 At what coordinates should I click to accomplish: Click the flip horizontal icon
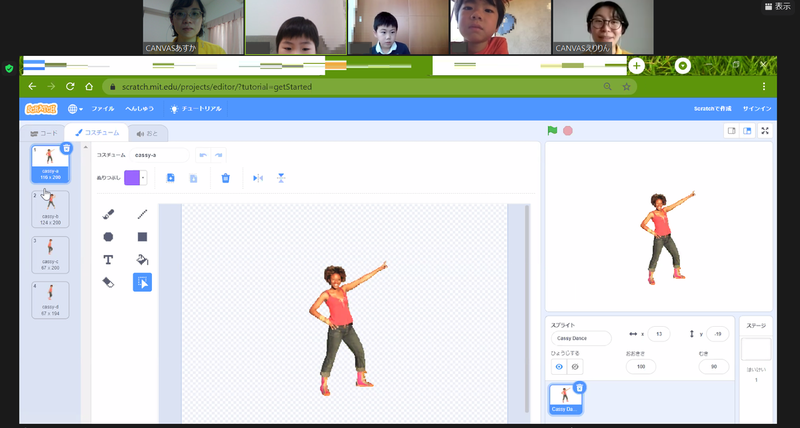[x=257, y=178]
